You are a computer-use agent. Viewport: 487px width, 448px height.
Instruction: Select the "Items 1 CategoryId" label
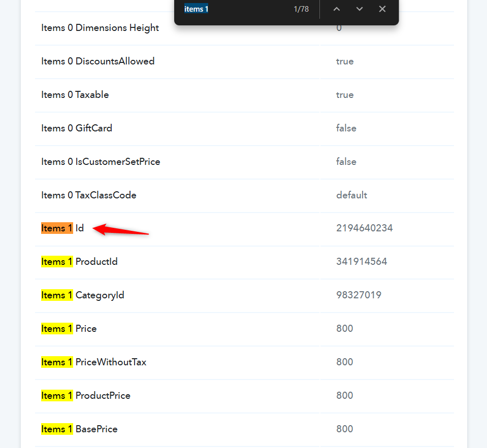pyautogui.click(x=83, y=295)
